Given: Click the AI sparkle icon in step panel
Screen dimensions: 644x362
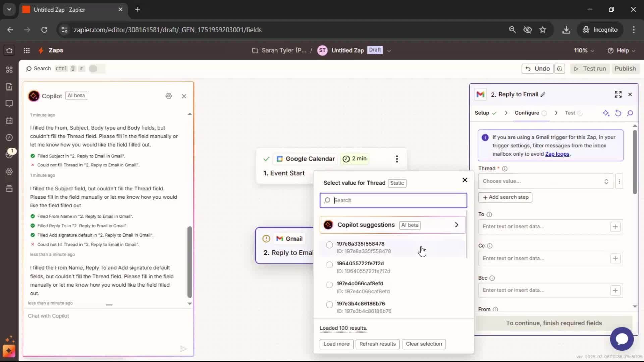Looking at the screenshot, I should pos(606,113).
